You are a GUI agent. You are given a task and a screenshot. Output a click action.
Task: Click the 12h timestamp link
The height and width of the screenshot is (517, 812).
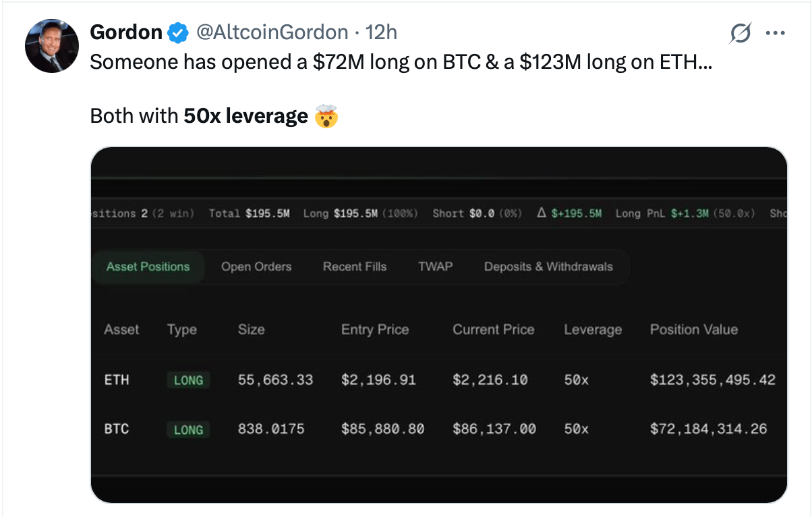click(x=381, y=32)
